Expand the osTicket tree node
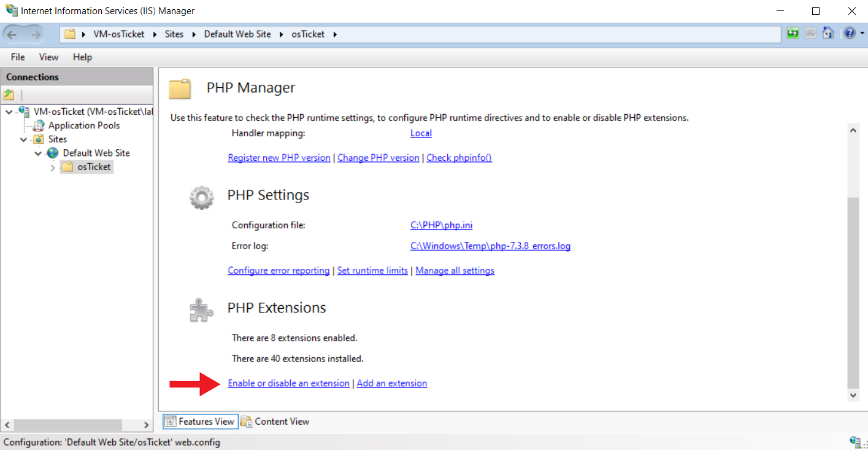 pyautogui.click(x=53, y=167)
